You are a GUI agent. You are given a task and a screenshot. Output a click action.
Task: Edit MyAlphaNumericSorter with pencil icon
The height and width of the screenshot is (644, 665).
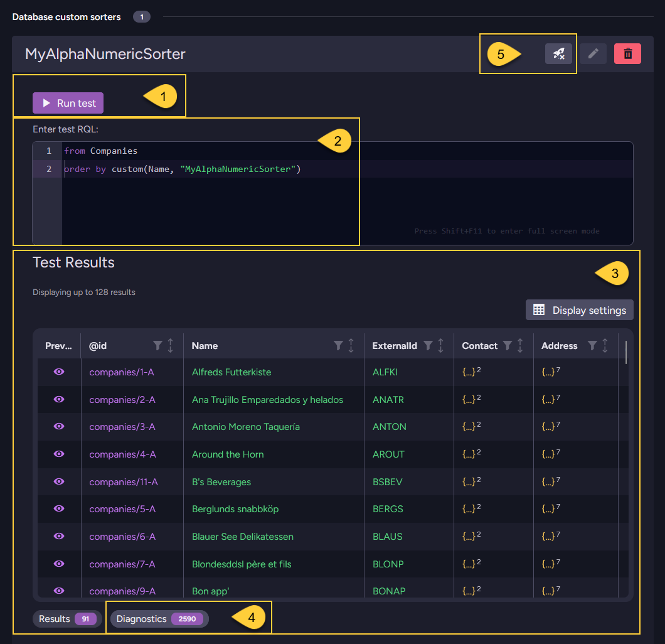tap(593, 54)
